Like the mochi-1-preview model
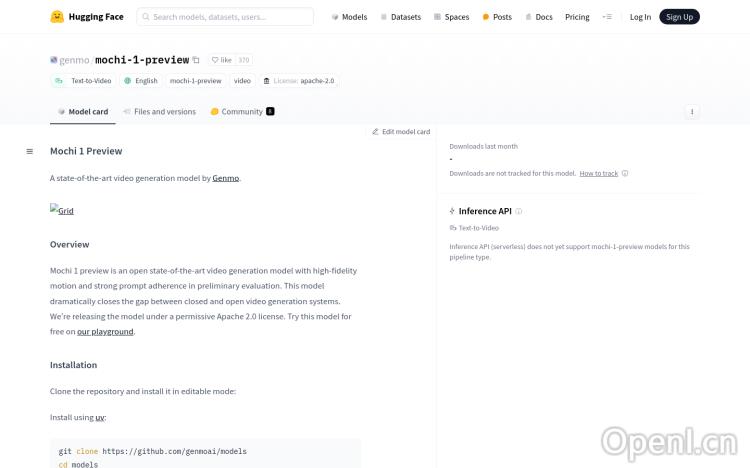 coord(221,60)
